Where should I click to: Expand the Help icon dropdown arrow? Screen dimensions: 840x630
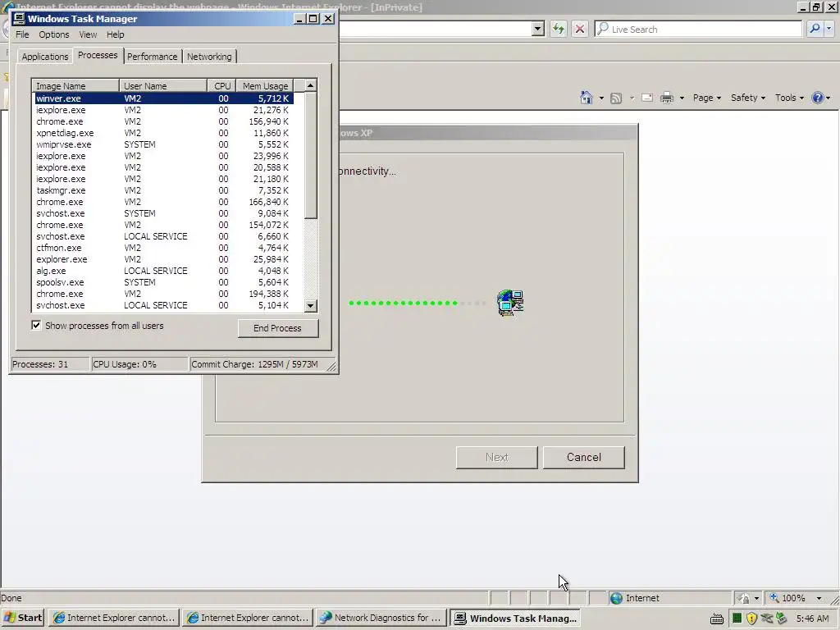[x=829, y=98]
